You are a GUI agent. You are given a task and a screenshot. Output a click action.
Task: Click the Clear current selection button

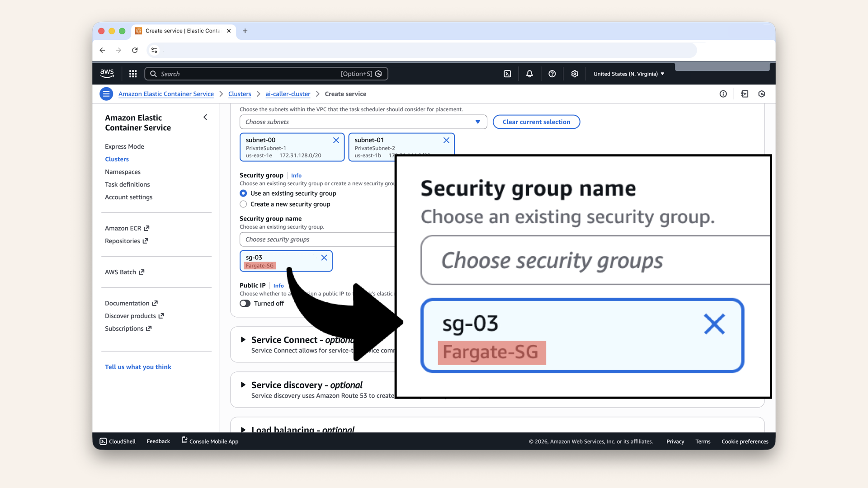pos(536,122)
